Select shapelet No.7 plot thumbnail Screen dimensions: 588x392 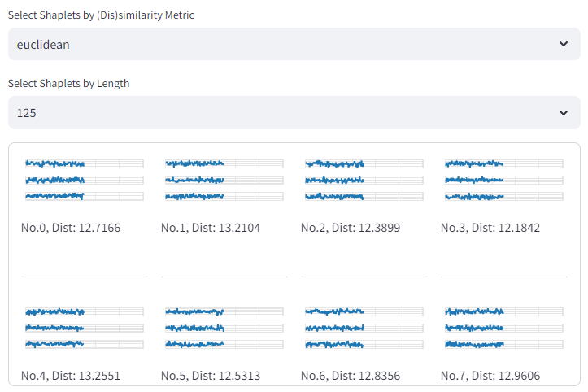[504, 328]
